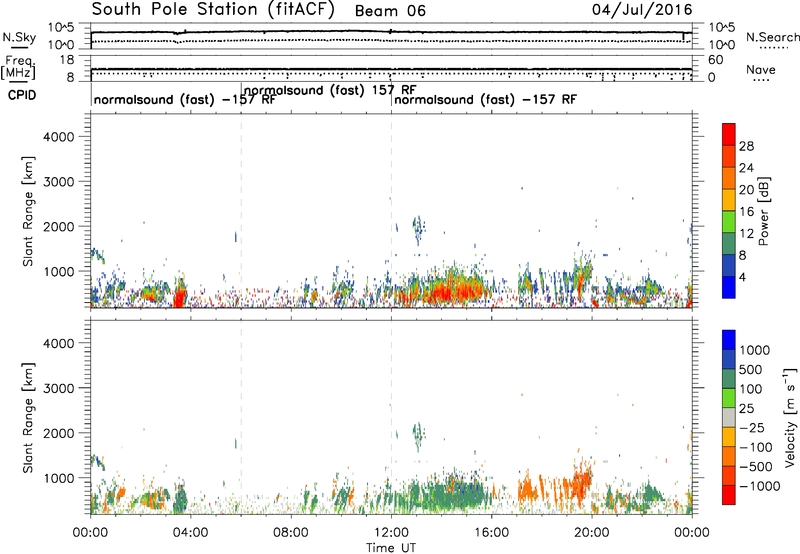The width and height of the screenshot is (800, 554).
Task: Click the normalsound -157 RF label after 12:00
Action: 485,99
